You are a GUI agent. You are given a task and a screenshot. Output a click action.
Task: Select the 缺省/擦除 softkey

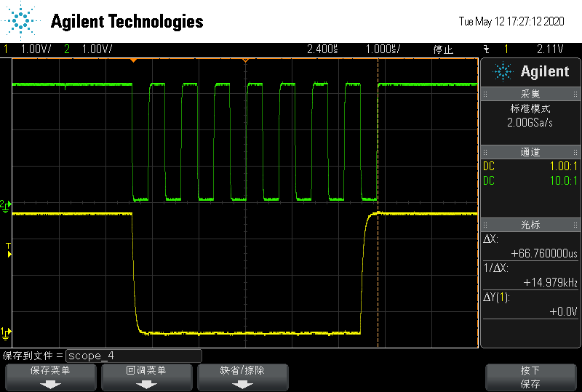[243, 377]
